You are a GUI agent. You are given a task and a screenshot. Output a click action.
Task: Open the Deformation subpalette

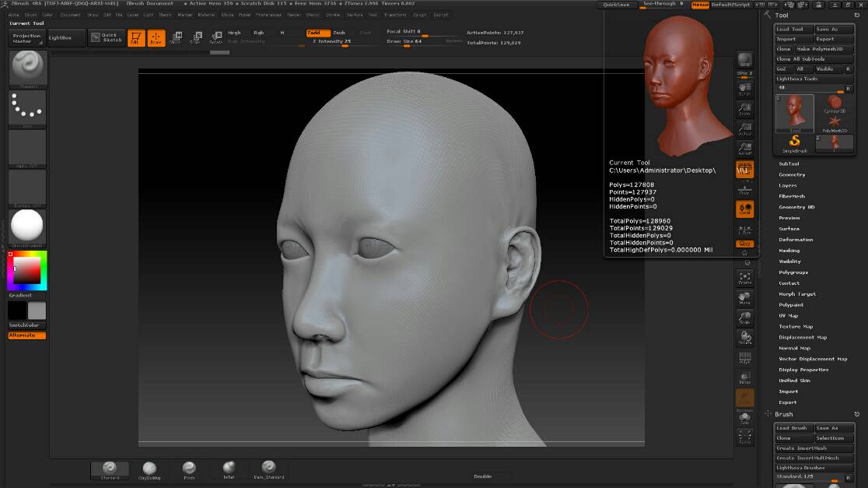[796, 240]
